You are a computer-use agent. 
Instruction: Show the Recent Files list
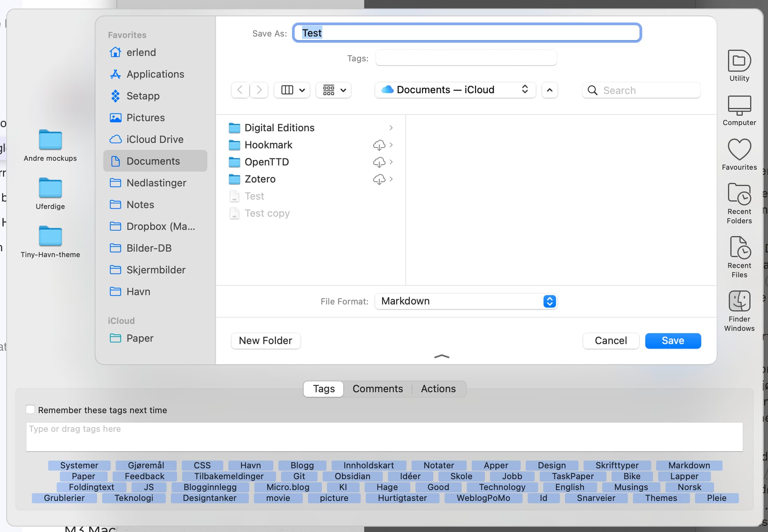[x=739, y=248]
